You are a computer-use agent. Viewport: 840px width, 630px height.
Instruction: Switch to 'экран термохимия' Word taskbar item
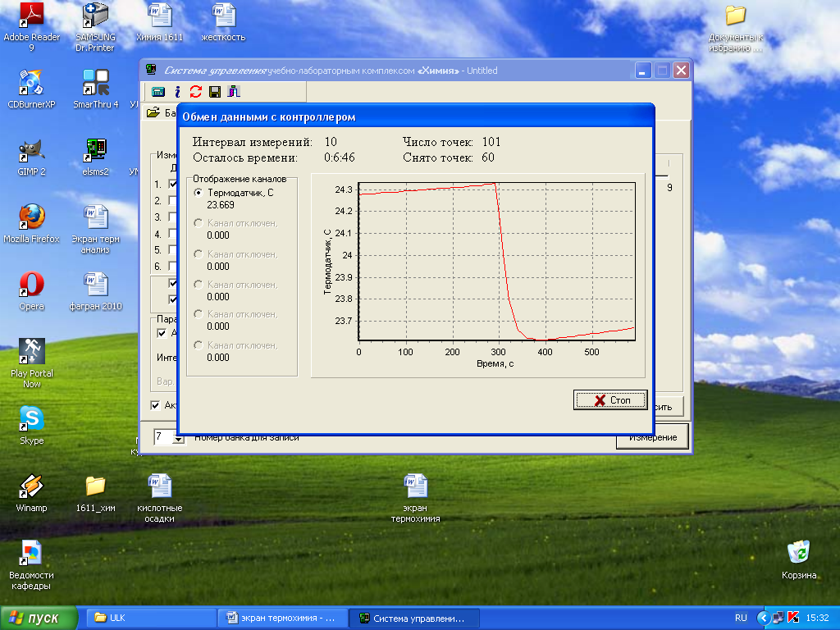click(x=282, y=618)
